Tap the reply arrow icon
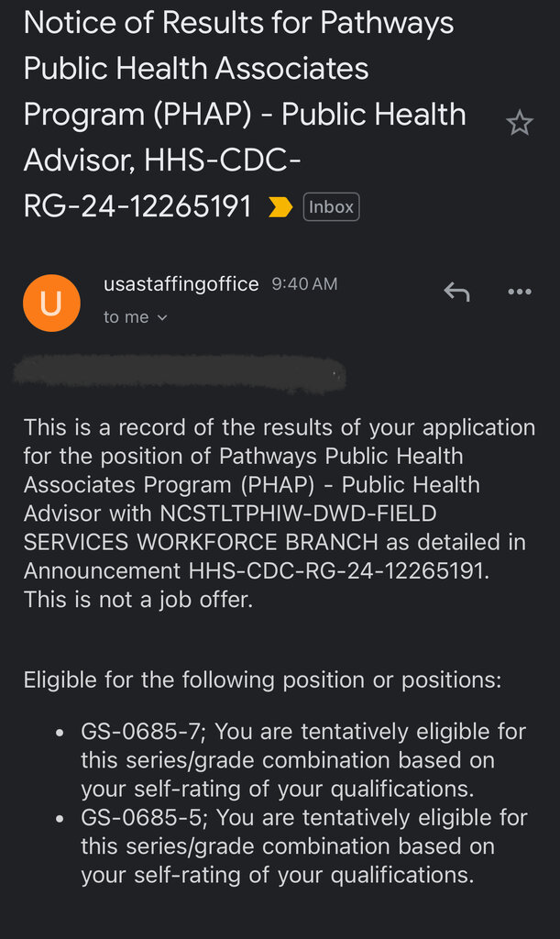This screenshot has height=939, width=560. pos(456,292)
